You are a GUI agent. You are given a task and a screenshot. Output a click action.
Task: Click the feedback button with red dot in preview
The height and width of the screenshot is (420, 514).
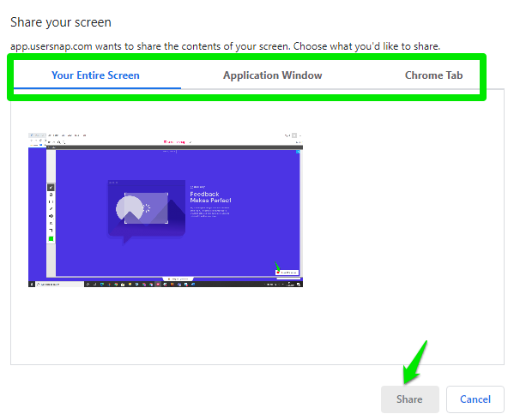(287, 273)
